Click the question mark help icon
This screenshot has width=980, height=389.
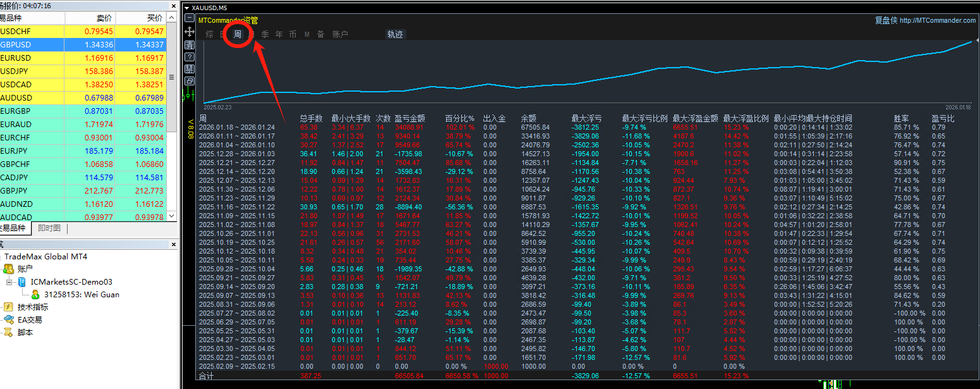(x=190, y=57)
